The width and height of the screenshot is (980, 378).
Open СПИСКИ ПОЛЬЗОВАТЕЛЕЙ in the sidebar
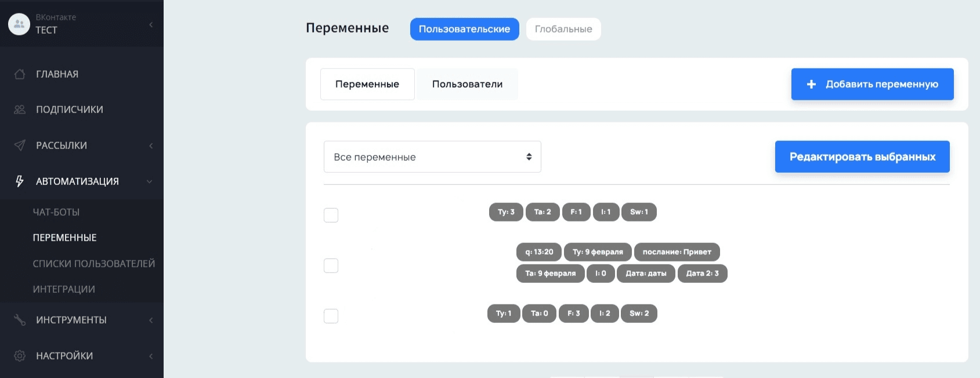[x=93, y=264]
